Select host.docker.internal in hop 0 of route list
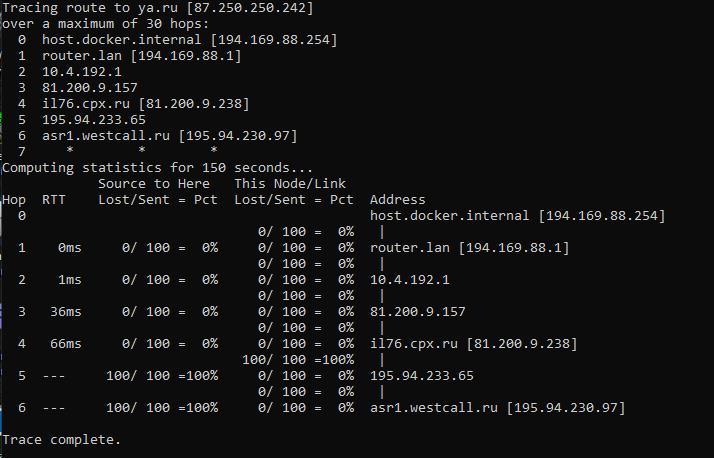The height and width of the screenshot is (458, 714). pyautogui.click(x=122, y=40)
